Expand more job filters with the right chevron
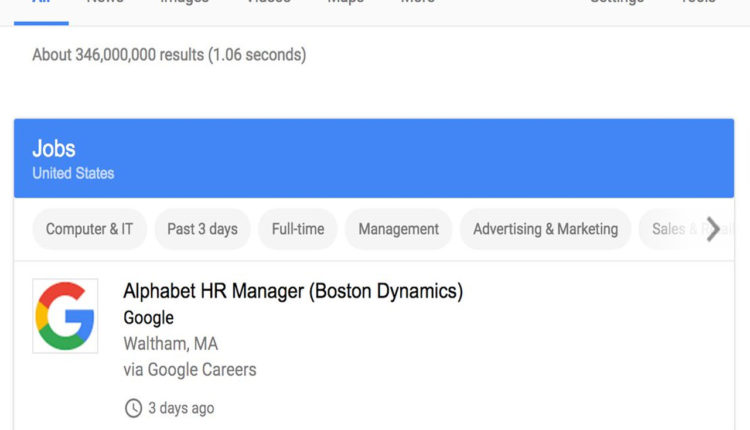 (713, 229)
